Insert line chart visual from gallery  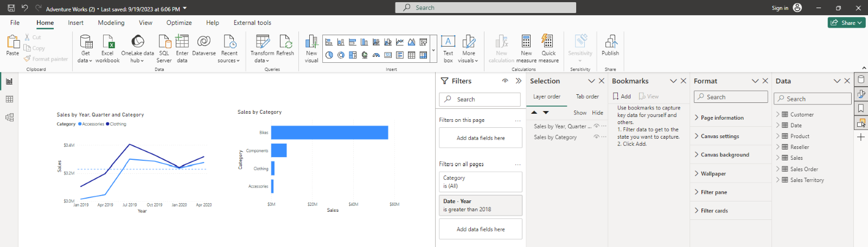pos(400,42)
